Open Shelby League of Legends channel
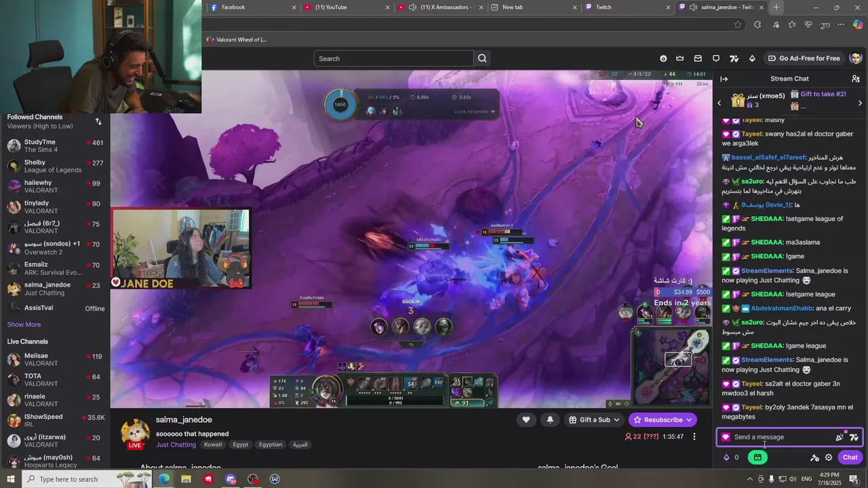The height and width of the screenshot is (488, 868). click(x=55, y=166)
